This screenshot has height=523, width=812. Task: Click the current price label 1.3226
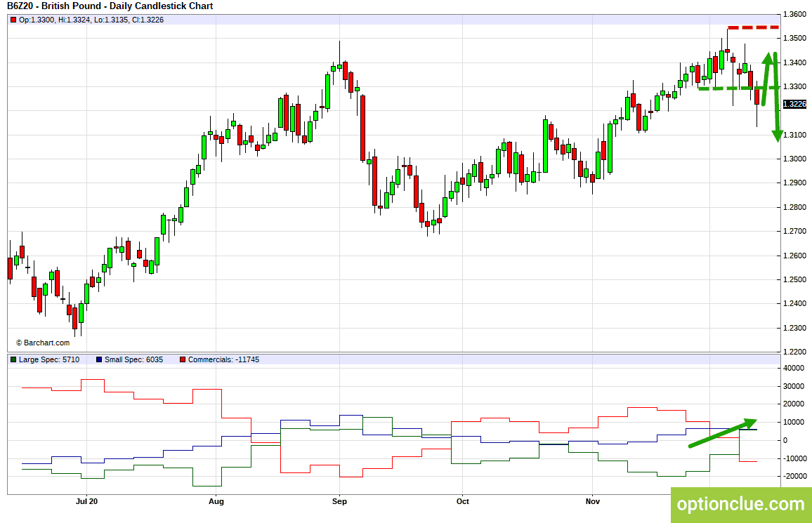(794, 104)
